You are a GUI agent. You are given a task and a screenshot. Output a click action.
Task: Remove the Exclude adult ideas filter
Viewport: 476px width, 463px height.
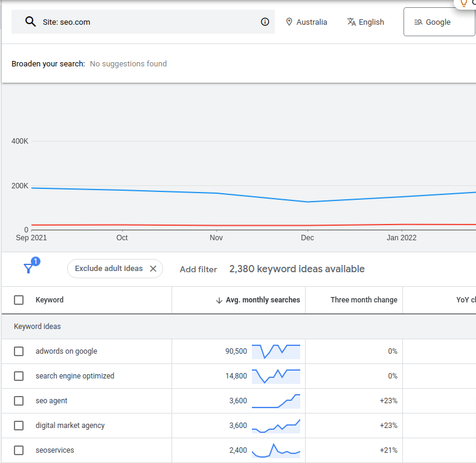tap(153, 269)
